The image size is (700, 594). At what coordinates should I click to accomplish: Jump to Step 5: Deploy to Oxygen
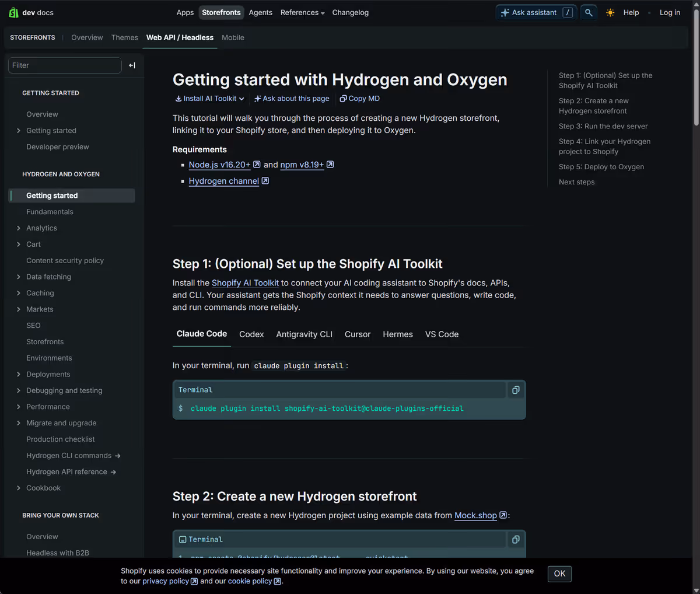pyautogui.click(x=601, y=167)
